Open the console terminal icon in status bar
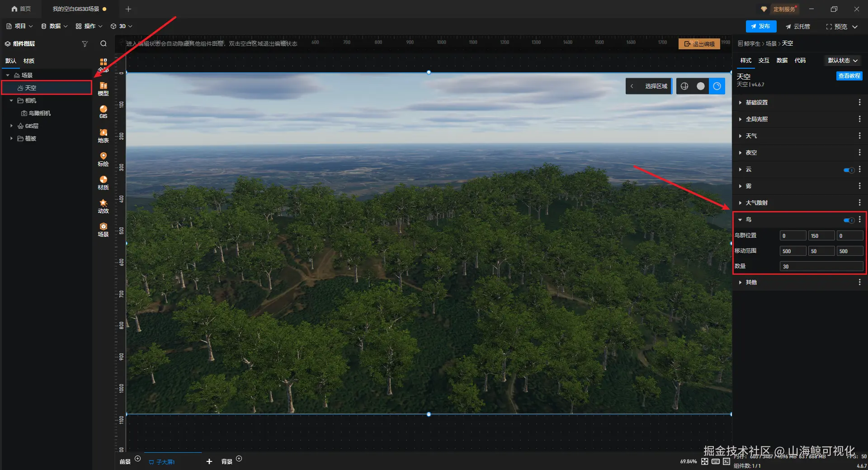Image resolution: width=868 pixels, height=470 pixels. tap(726, 461)
